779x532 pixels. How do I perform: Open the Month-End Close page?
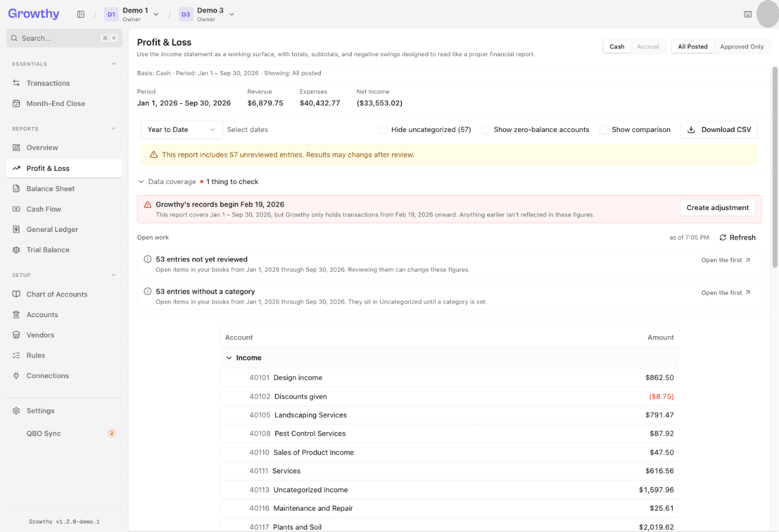[65, 104]
